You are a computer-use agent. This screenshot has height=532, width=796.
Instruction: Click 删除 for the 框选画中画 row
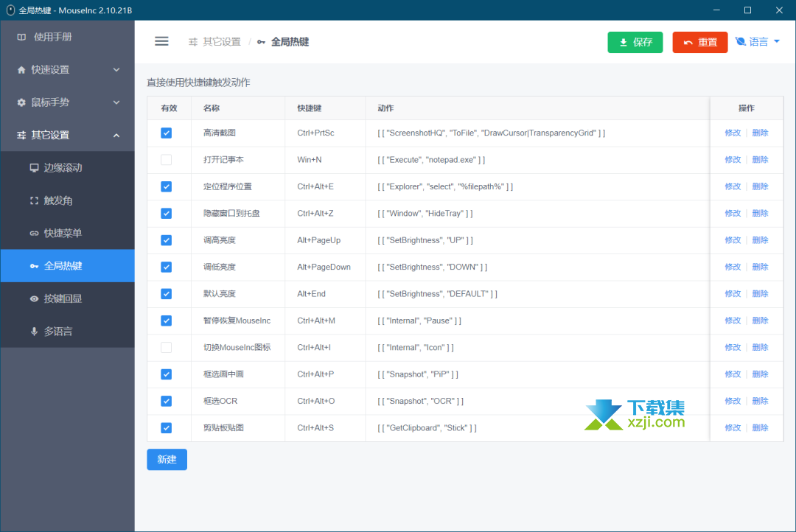point(760,374)
